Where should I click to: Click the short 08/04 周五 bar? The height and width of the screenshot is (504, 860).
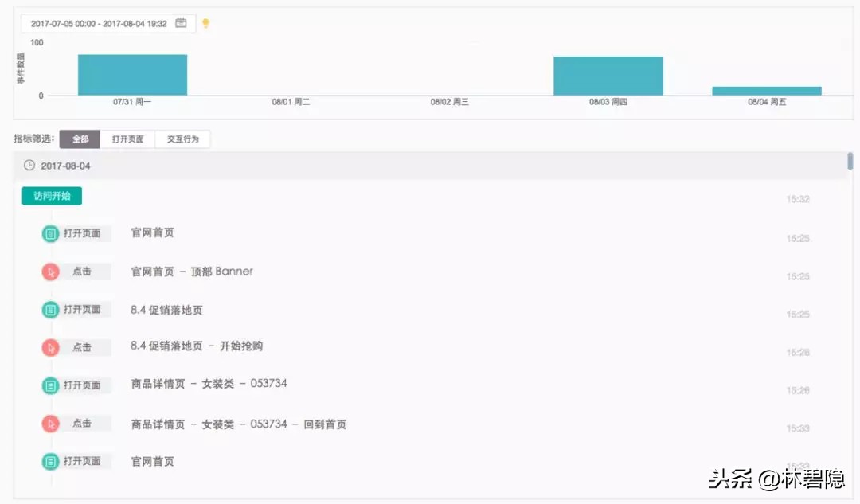point(766,91)
